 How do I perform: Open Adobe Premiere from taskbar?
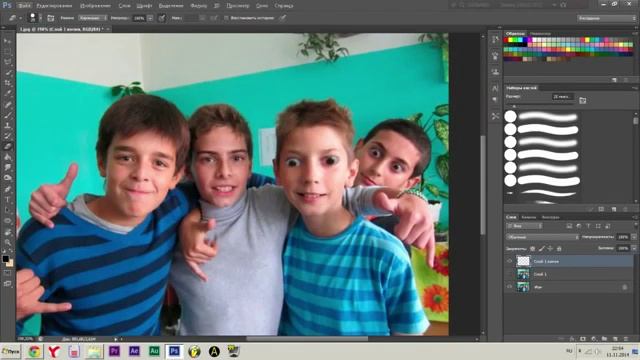(x=114, y=351)
